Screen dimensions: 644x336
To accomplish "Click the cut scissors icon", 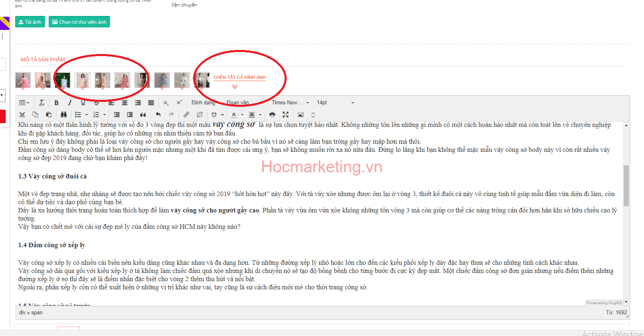I will tap(22, 115).
